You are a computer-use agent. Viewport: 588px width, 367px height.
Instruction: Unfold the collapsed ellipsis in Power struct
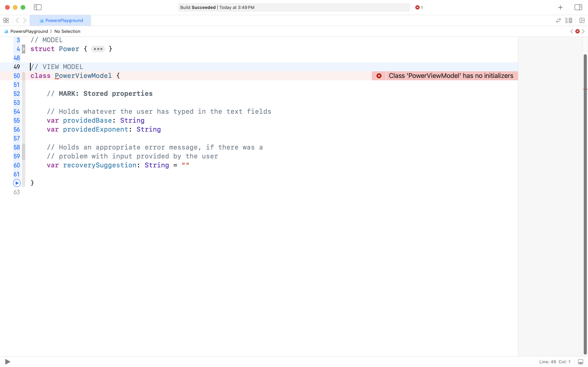coord(98,49)
